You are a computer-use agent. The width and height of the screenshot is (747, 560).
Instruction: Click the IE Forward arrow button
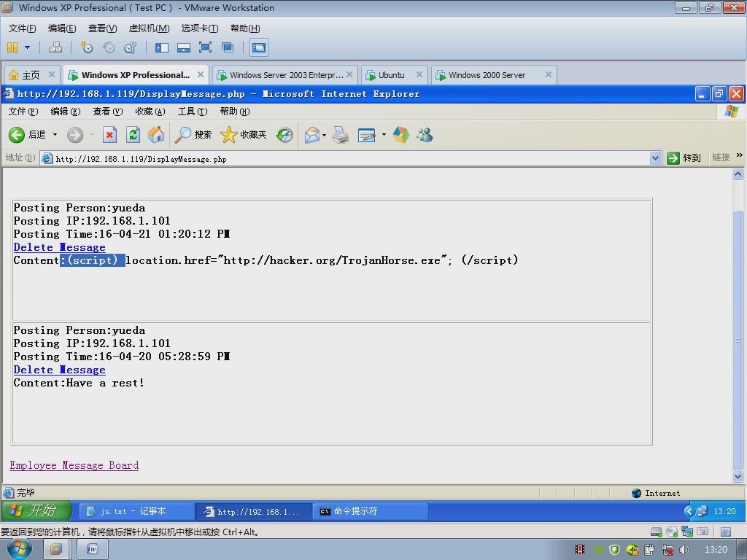click(x=75, y=135)
